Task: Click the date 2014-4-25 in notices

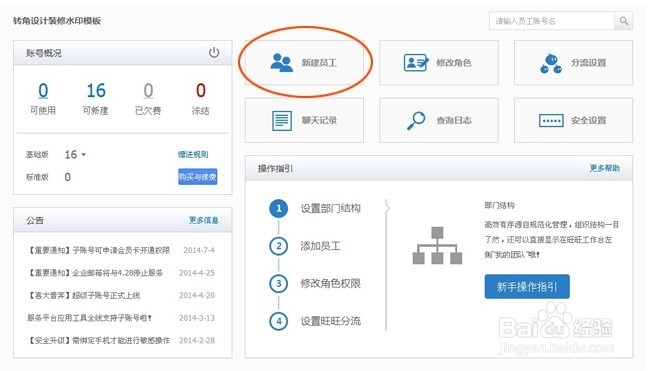Action: 197,273
